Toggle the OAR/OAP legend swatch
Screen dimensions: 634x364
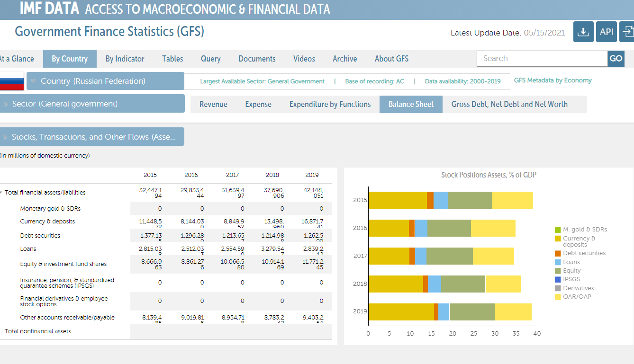pos(558,297)
